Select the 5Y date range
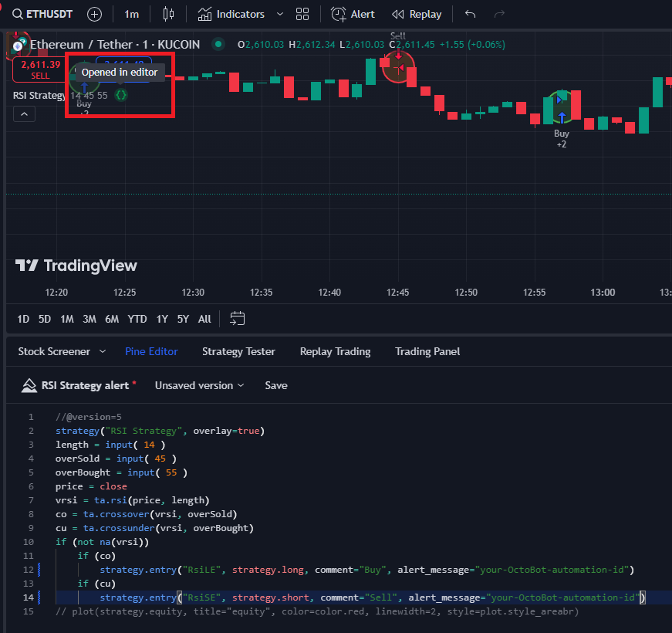Screen dimensions: 672x633 coord(183,319)
